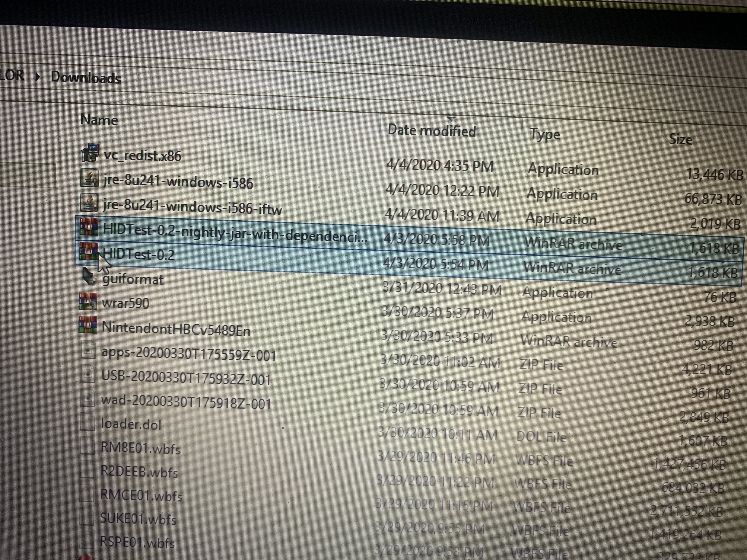Viewport: 747px width, 560px height.
Task: Select the vc_redist.x86 file name
Action: [x=142, y=156]
